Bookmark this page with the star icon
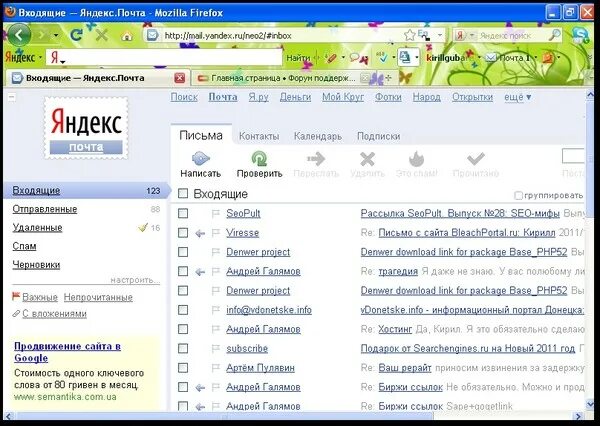Image resolution: width=600 pixels, height=426 pixels. coord(409,36)
